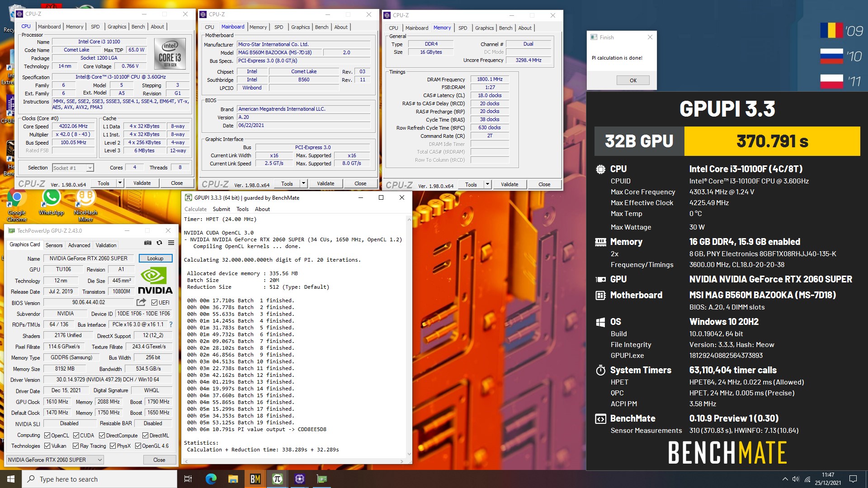Click the GPU-Z refresh icon
This screenshot has width=868, height=488.
159,243
